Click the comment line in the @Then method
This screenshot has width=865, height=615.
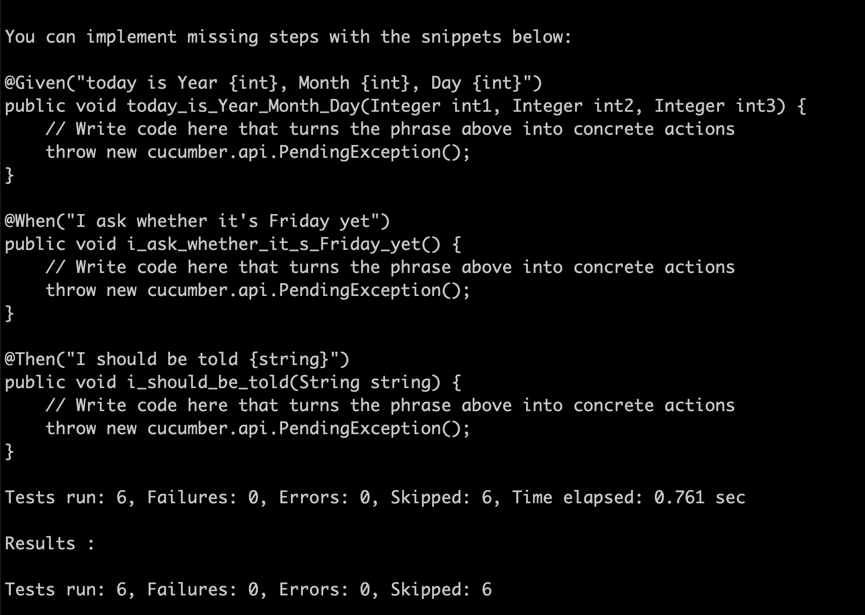coord(390,405)
